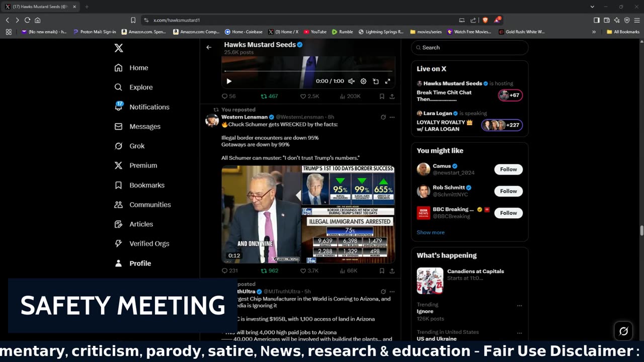Open Premium in sidebar
Screen dimensions: 644x362
[136, 165]
